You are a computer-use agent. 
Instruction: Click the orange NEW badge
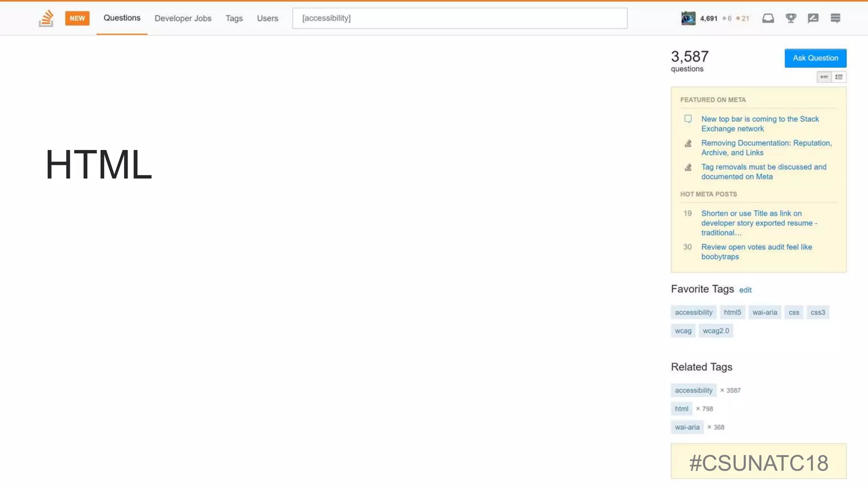coord(77,18)
